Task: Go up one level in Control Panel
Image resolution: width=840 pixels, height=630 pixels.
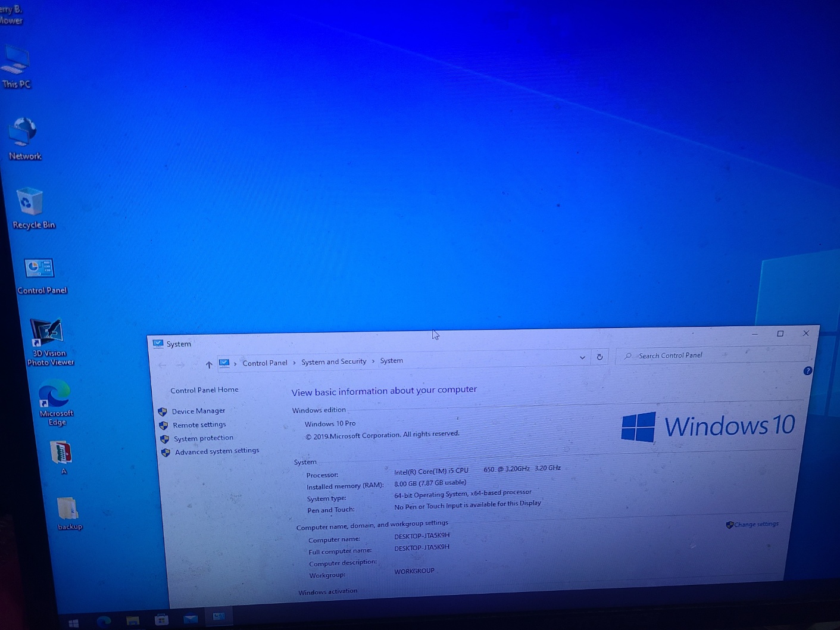Action: pos(209,364)
